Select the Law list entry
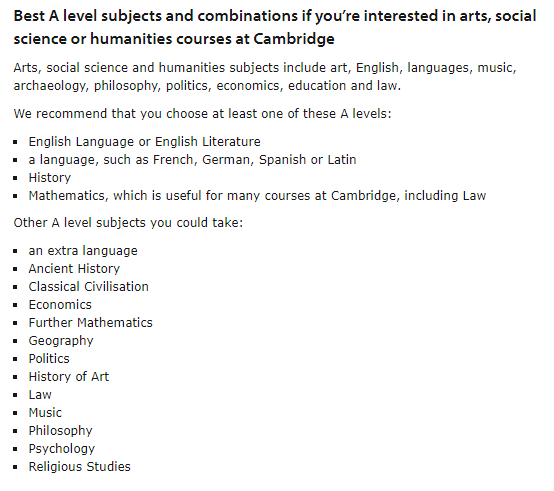The image size is (554, 491). pyautogui.click(x=40, y=395)
